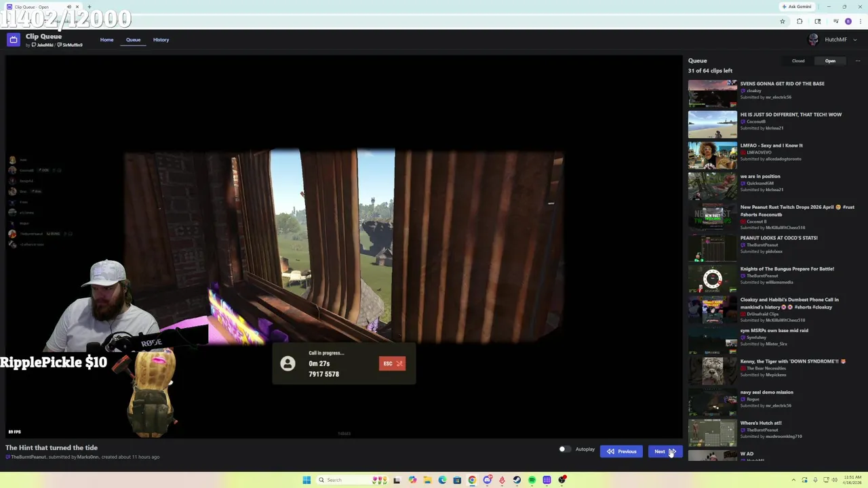Click LMFAOVEVO channel name
868x488 pixels.
point(757,152)
